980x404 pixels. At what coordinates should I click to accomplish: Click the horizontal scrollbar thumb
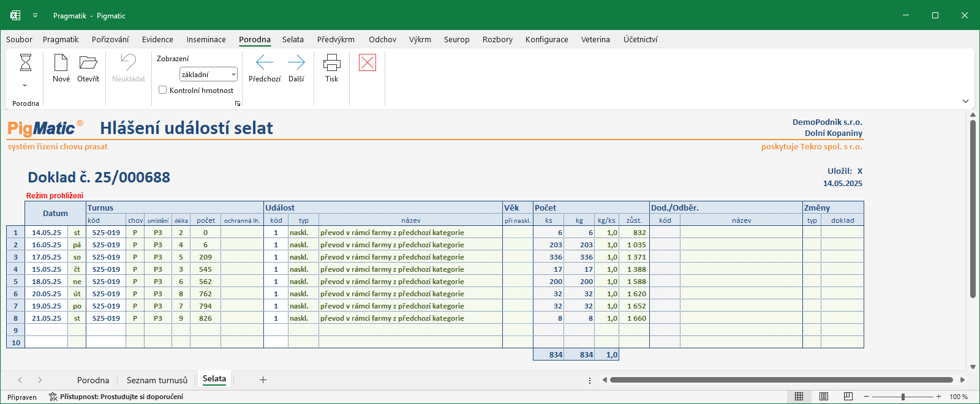tap(782, 380)
